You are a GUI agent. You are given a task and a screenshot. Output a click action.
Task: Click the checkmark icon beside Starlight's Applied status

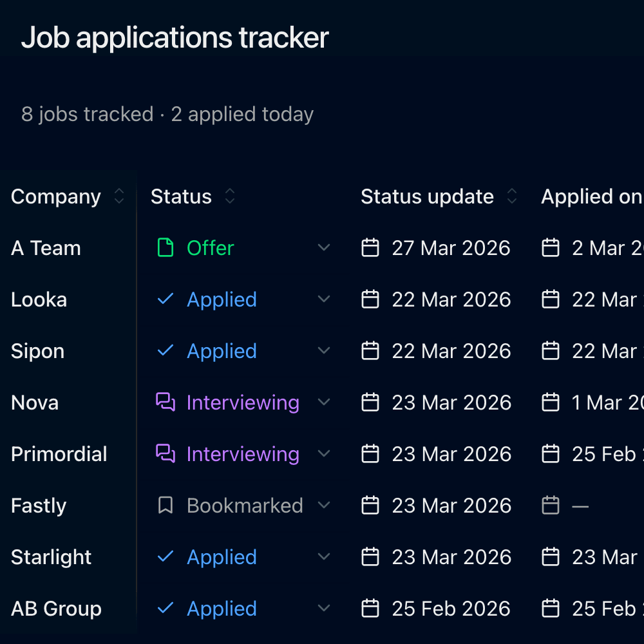pos(166,556)
